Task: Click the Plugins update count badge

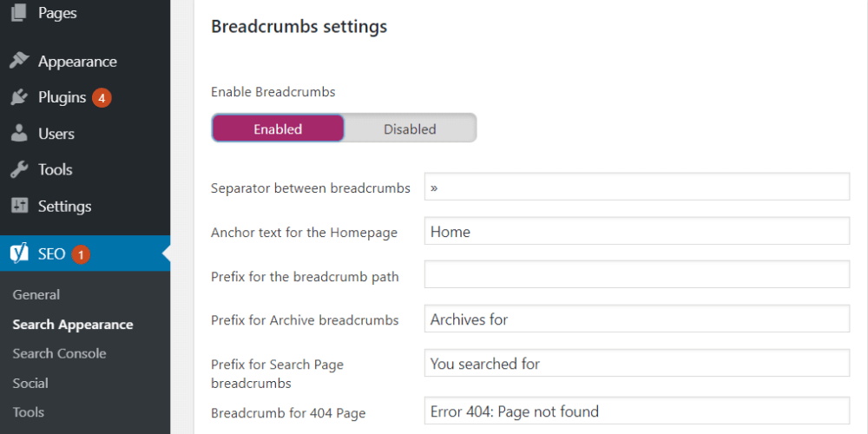Action: tap(102, 98)
